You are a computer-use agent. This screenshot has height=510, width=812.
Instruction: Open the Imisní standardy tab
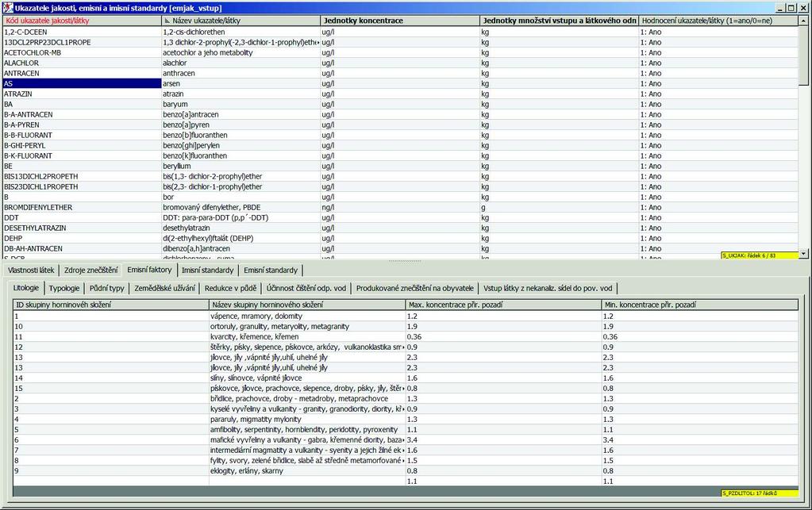tap(208, 270)
